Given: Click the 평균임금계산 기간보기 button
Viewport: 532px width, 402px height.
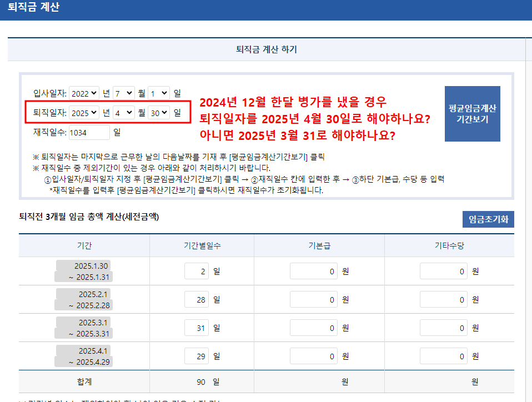Looking at the screenshot, I should tap(472, 114).
